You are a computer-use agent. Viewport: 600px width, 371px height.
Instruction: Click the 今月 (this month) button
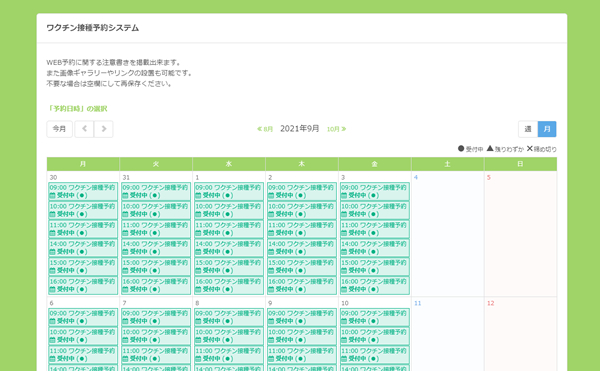pos(59,129)
